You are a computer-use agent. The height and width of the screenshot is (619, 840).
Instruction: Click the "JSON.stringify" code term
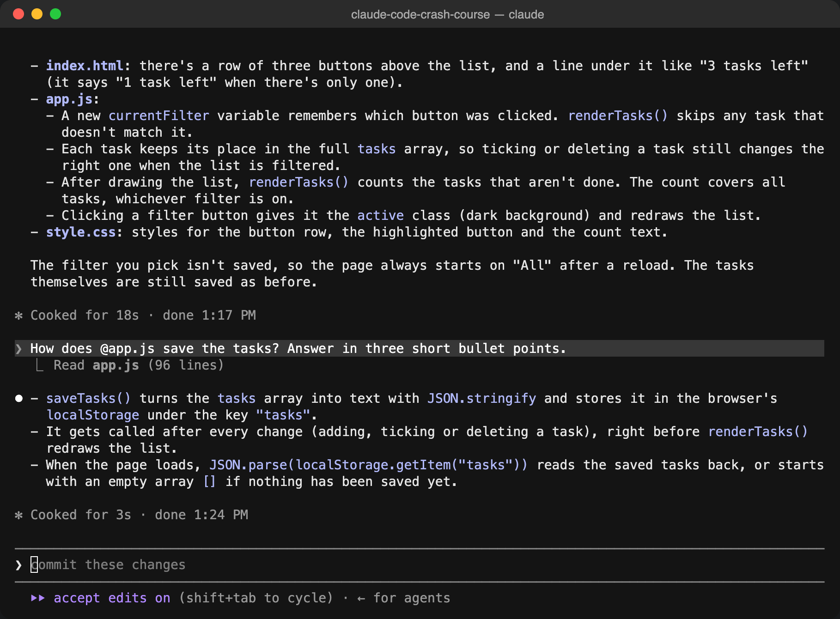click(x=481, y=398)
